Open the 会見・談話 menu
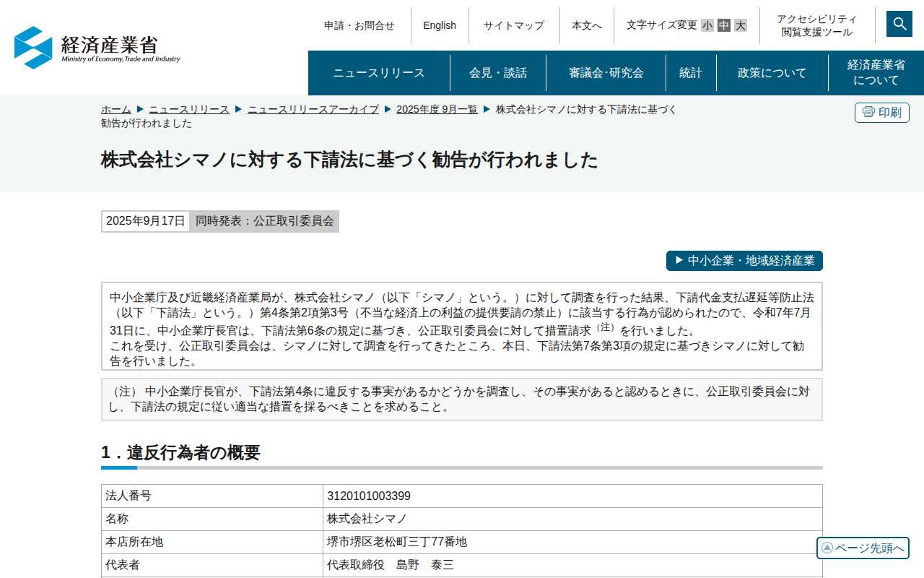924x578 pixels. point(498,73)
